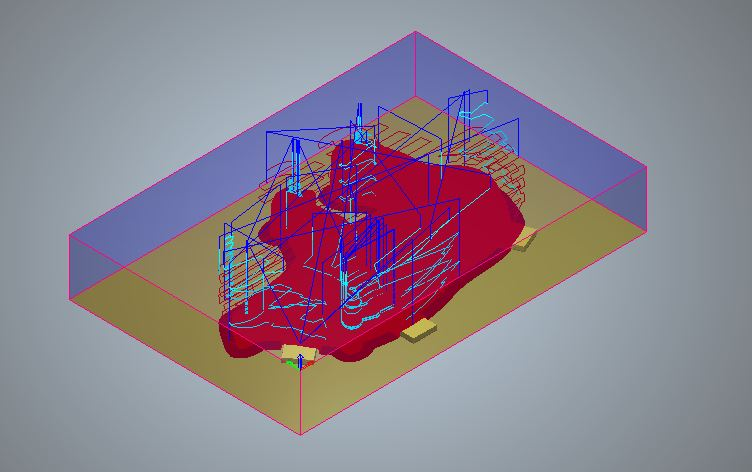Select the topmost corner of the stock box
This screenshot has height=472, width=752.
(x=415, y=32)
